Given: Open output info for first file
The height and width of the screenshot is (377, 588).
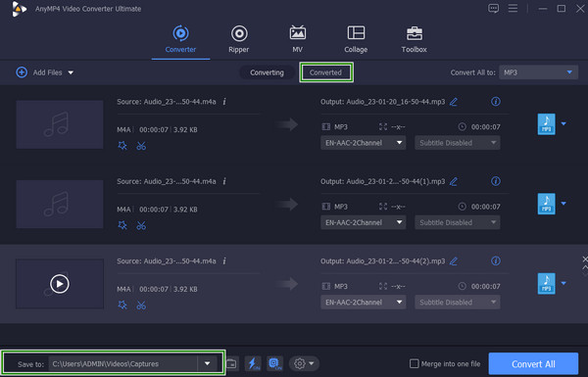Looking at the screenshot, I should point(496,102).
